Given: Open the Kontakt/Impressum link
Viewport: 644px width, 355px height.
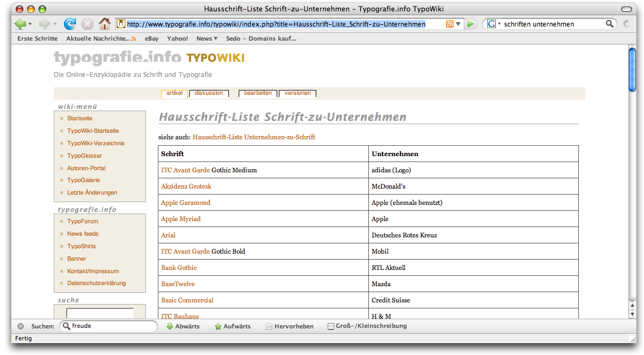Looking at the screenshot, I should [93, 272].
